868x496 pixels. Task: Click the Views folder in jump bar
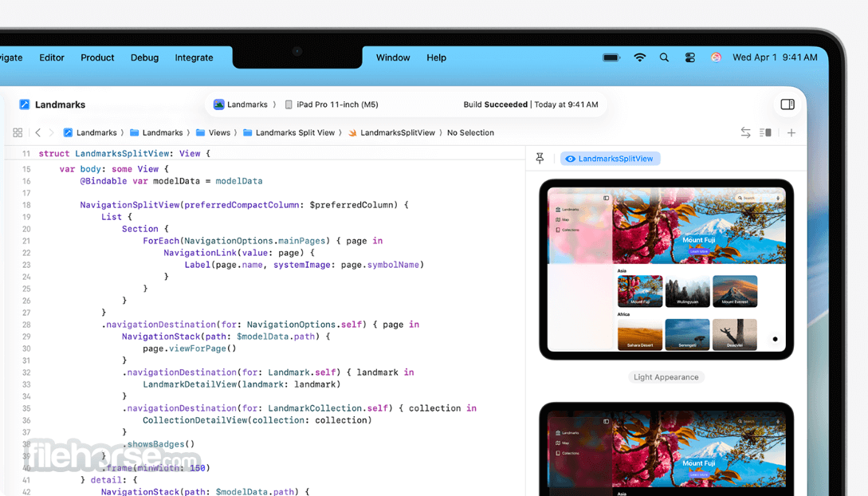click(213, 132)
